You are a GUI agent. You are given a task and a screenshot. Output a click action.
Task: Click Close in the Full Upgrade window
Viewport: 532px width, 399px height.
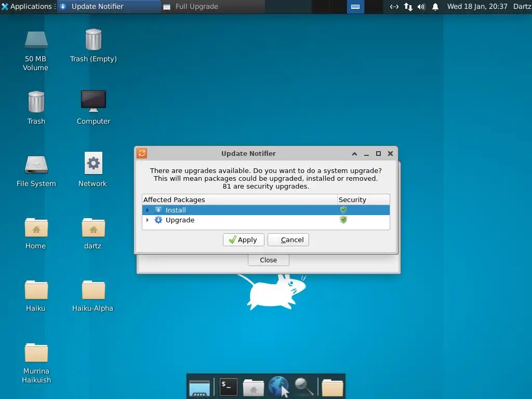point(269,260)
